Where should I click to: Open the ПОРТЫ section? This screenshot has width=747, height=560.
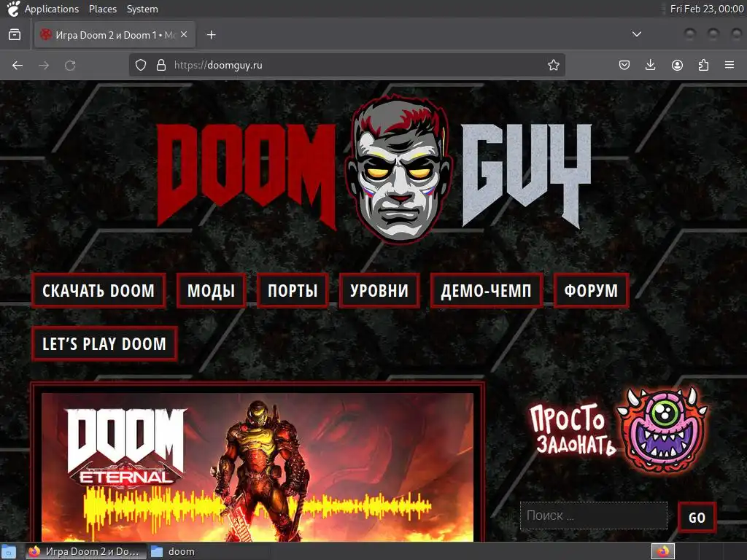click(x=293, y=290)
